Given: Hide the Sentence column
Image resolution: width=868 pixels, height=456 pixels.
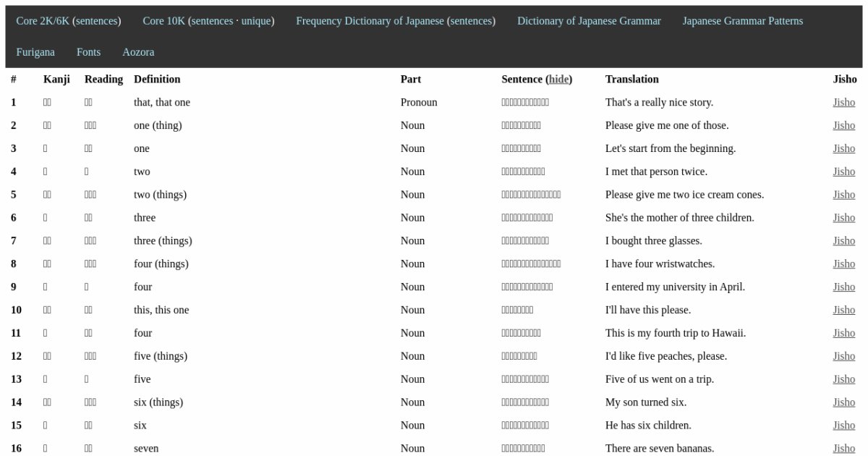Looking at the screenshot, I should tap(558, 79).
